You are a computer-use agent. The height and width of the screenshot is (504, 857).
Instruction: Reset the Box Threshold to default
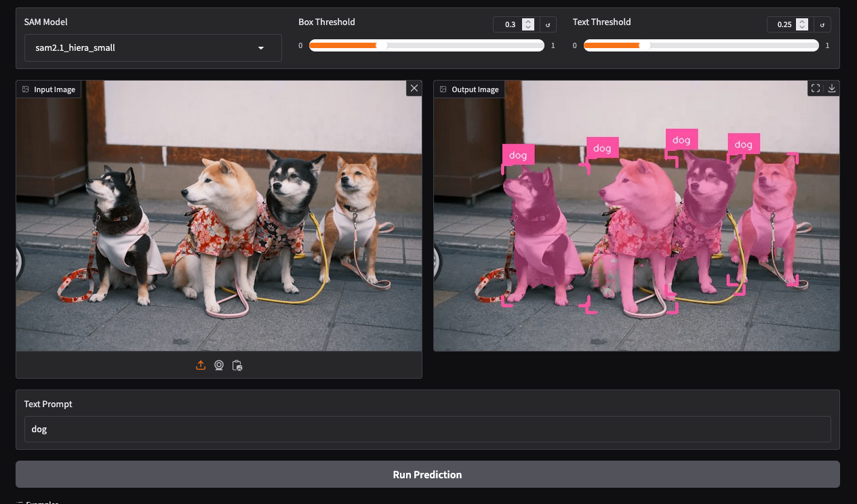(548, 25)
